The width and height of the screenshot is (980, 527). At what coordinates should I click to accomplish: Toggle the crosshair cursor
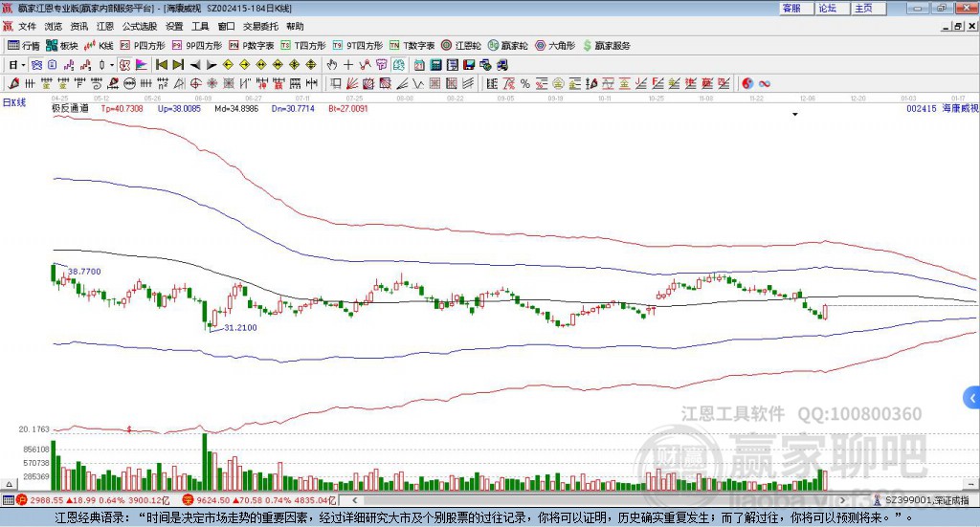(348, 65)
